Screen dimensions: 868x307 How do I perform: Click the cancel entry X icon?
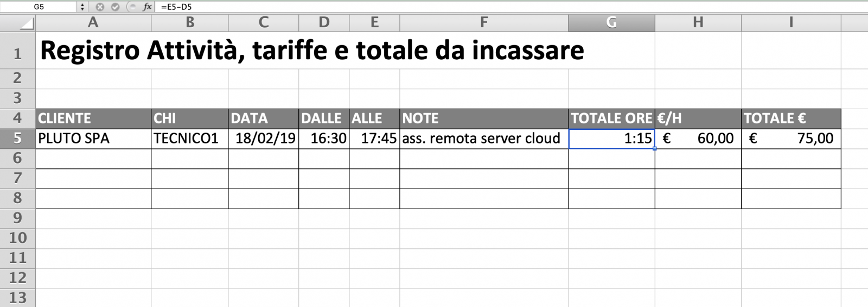(x=100, y=7)
